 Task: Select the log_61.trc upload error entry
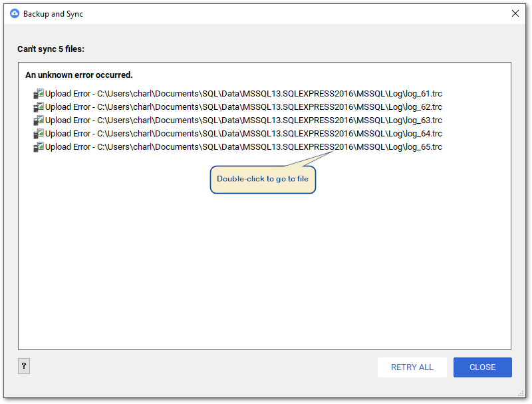(x=237, y=94)
